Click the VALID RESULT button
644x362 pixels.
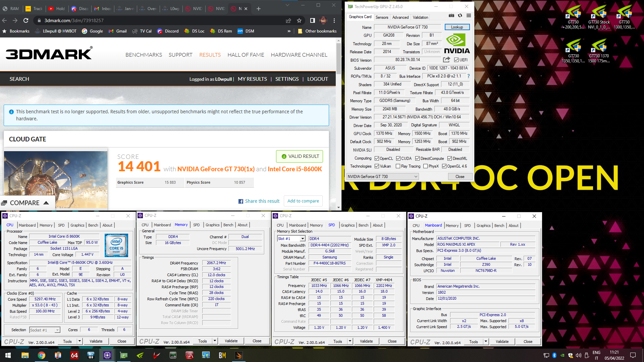(300, 156)
